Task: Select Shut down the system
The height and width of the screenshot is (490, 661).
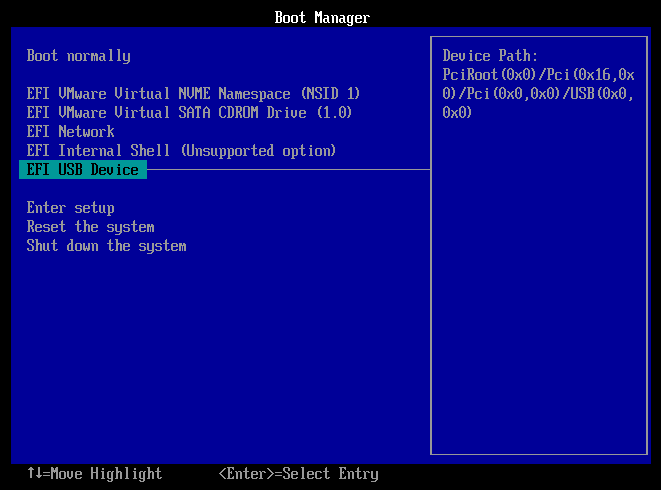Action: tap(106, 246)
